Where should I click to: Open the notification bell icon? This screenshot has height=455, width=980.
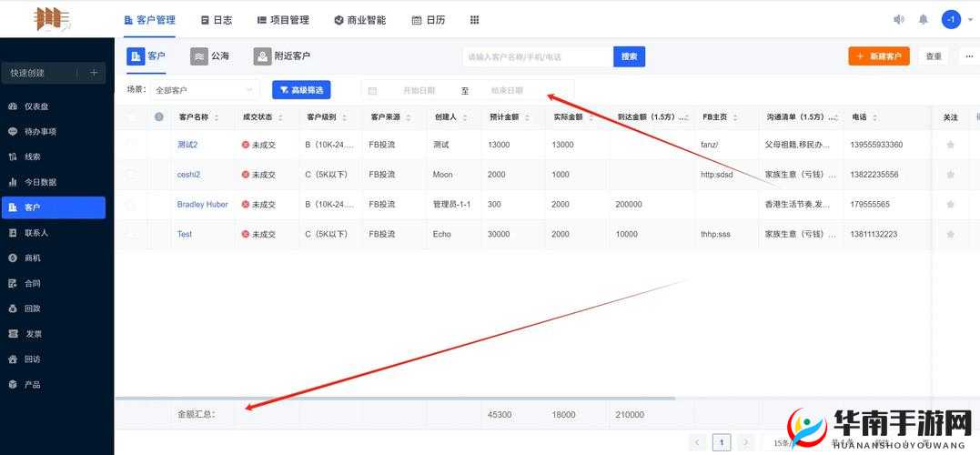(923, 20)
